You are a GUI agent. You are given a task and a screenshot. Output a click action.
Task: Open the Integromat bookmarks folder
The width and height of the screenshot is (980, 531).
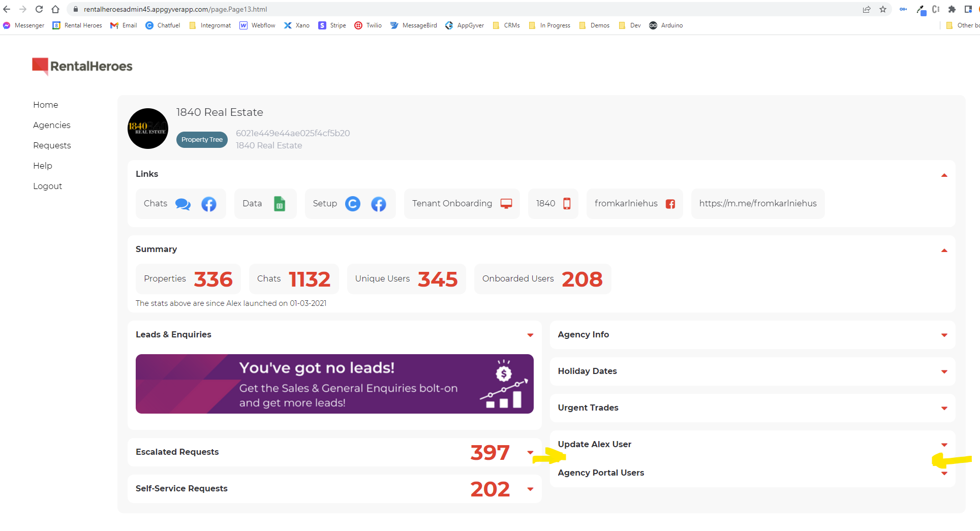point(210,25)
